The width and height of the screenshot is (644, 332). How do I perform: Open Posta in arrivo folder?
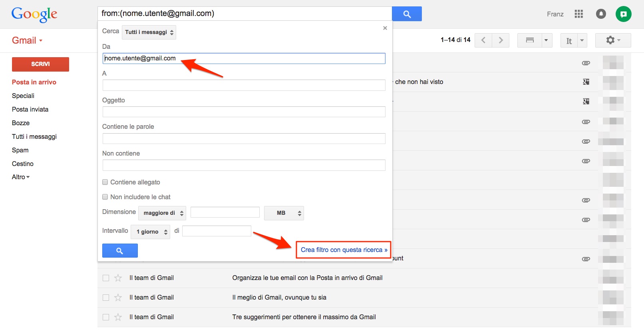34,82
